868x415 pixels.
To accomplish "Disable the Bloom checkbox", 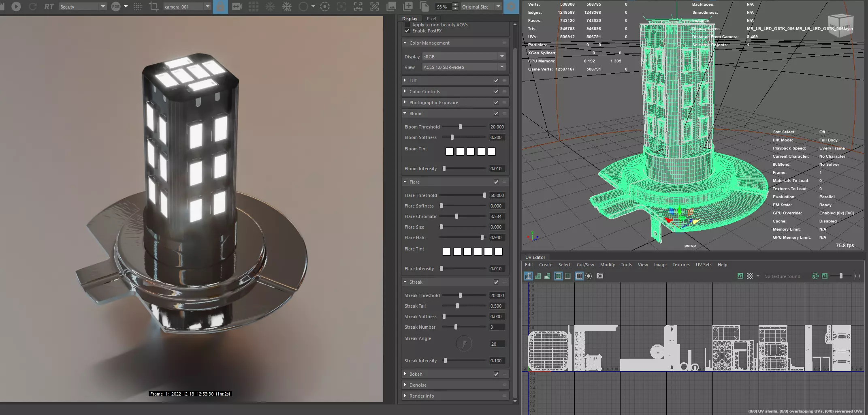I will pyautogui.click(x=496, y=113).
